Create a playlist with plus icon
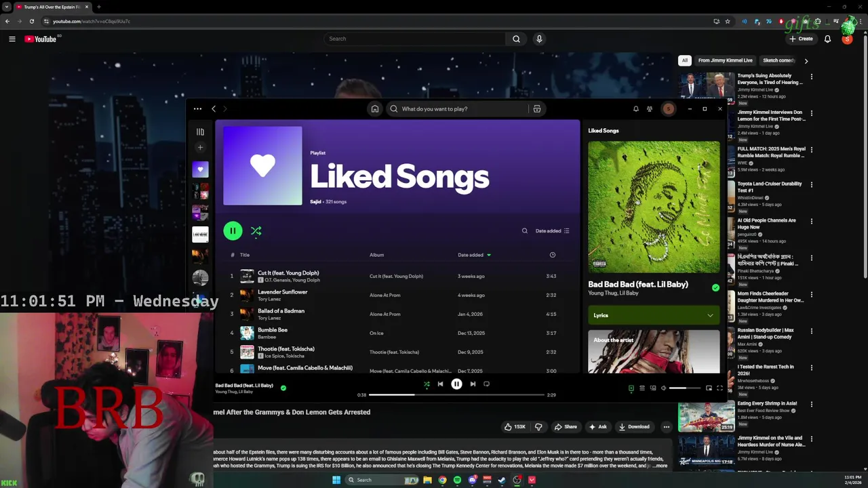Screen dimensions: 868x488 coord(200,147)
